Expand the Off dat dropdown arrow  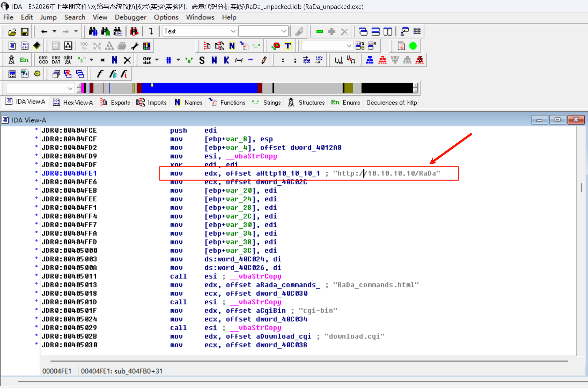coord(157,60)
